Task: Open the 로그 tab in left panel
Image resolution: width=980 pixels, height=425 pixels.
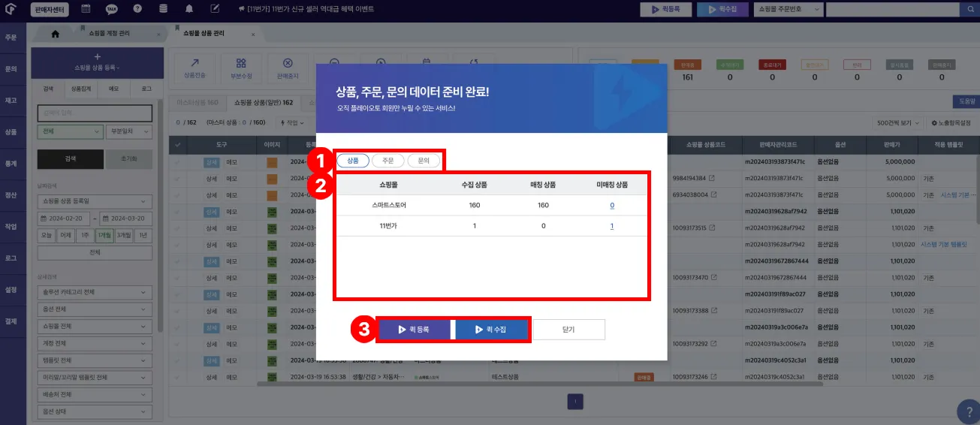Action: pos(146,89)
